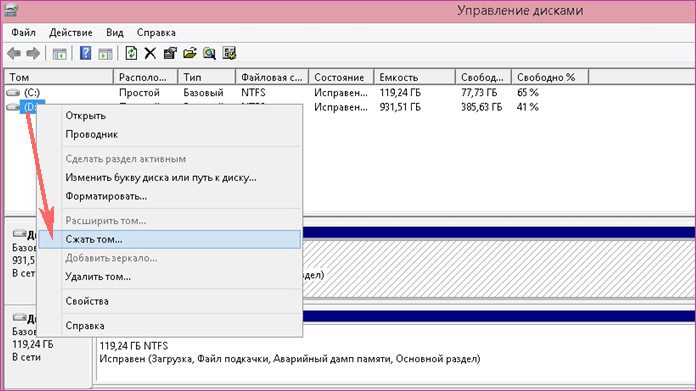This screenshot has height=391, width=696.
Task: Choose Проводник in context menu
Action: [169, 134]
